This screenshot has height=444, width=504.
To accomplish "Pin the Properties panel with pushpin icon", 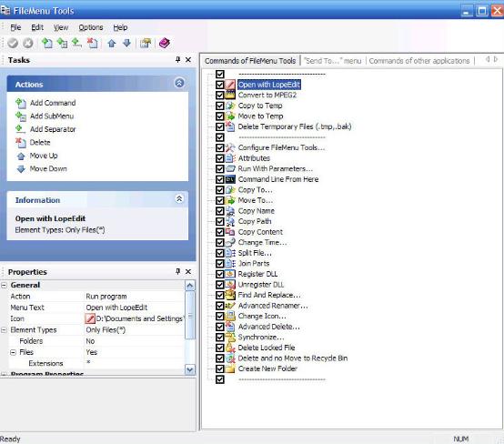I will tap(177, 272).
